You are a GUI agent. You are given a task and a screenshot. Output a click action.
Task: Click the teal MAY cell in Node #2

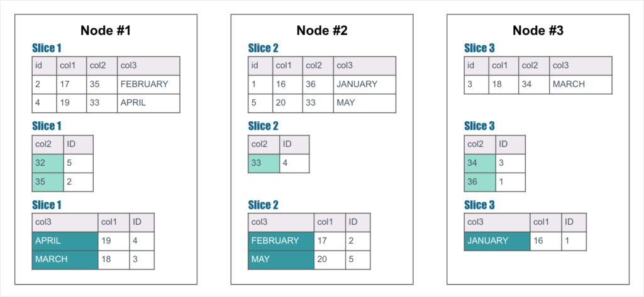[x=281, y=259]
